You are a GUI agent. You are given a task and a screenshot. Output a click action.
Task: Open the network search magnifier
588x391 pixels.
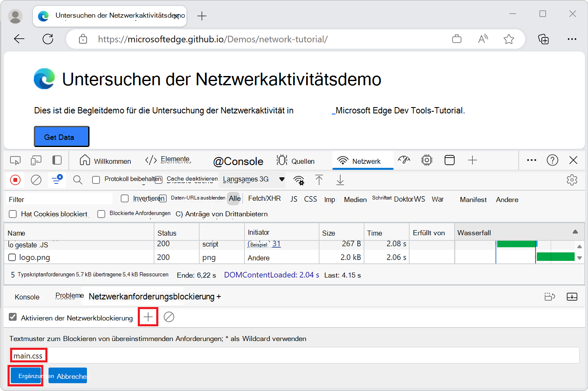[x=78, y=180]
